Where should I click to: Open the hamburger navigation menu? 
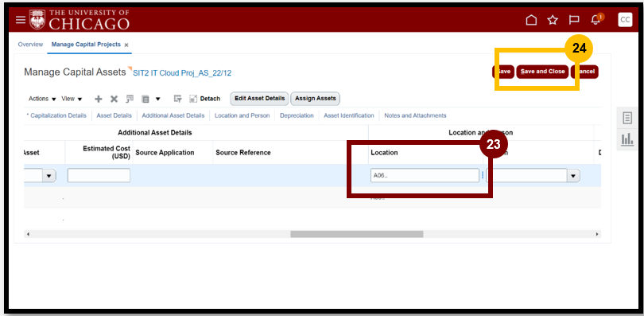point(21,20)
